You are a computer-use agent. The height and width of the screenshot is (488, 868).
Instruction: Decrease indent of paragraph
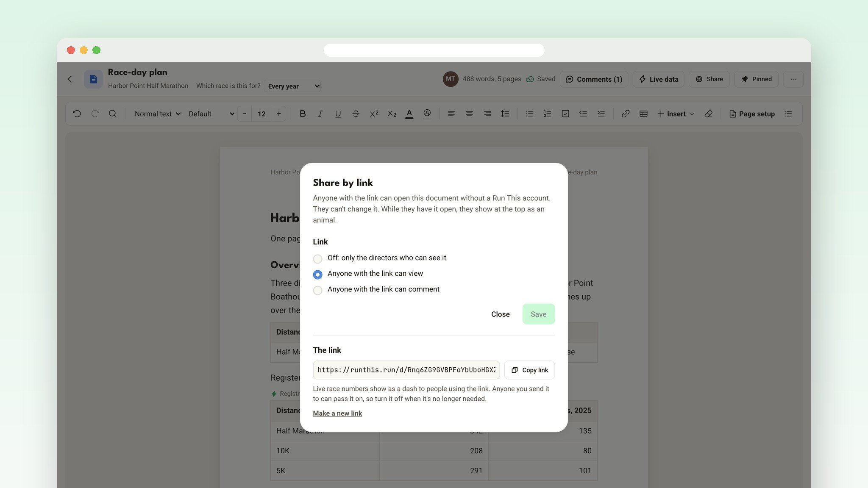pos(583,114)
